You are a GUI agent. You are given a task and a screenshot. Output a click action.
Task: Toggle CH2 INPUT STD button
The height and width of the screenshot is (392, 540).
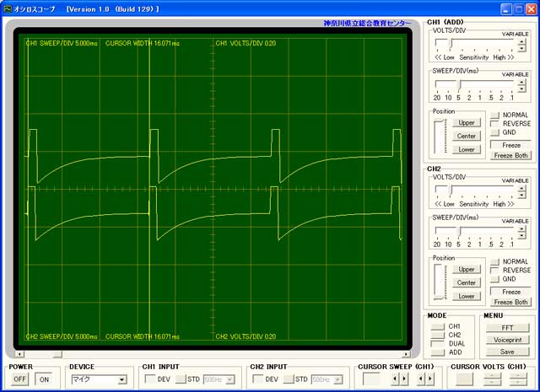pyautogui.click(x=289, y=379)
